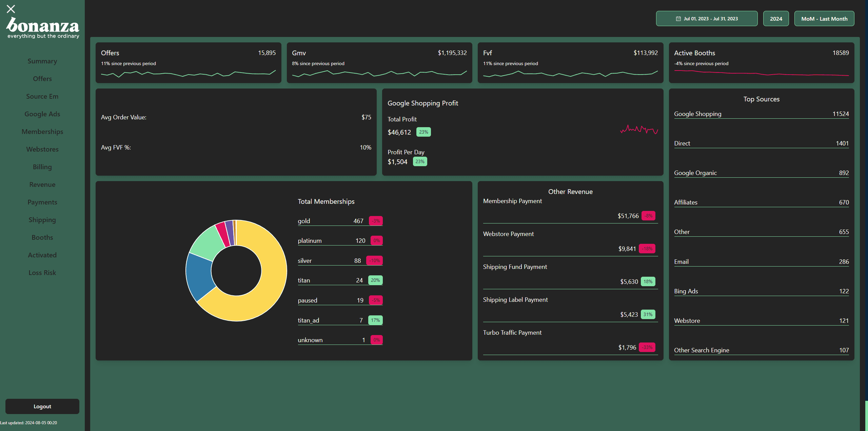This screenshot has width=868, height=431.
Task: Navigate to Google Ads
Action: pyautogui.click(x=42, y=114)
